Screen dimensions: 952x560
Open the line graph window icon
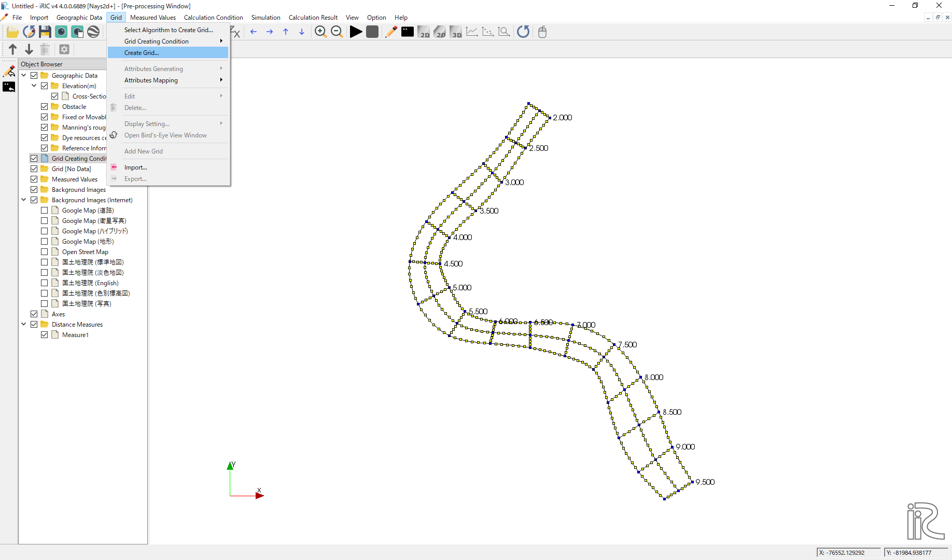(x=472, y=32)
